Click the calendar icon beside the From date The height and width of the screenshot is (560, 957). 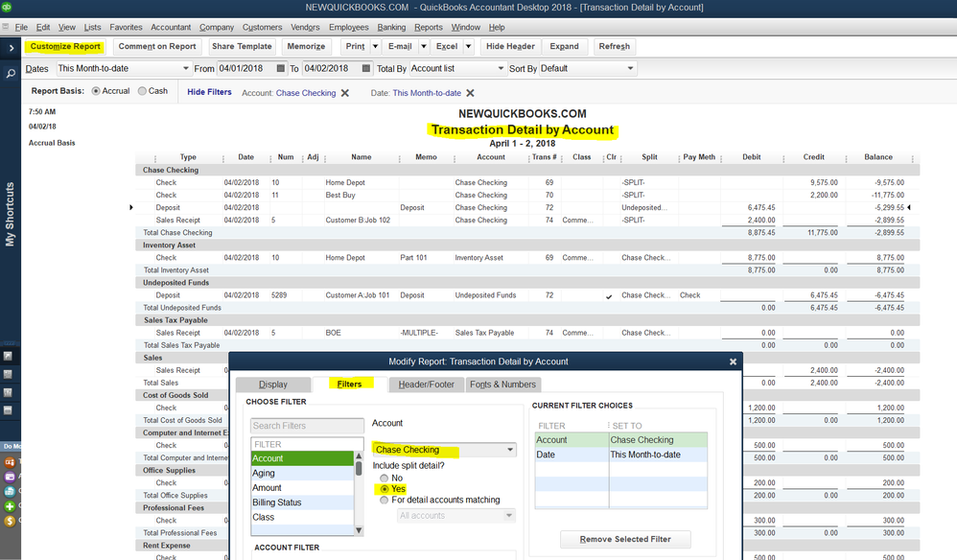click(x=280, y=69)
